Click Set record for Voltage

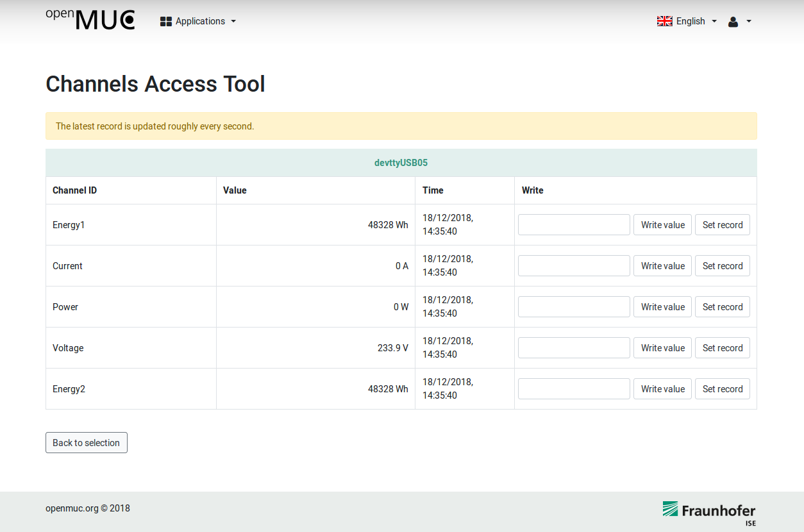click(x=723, y=347)
